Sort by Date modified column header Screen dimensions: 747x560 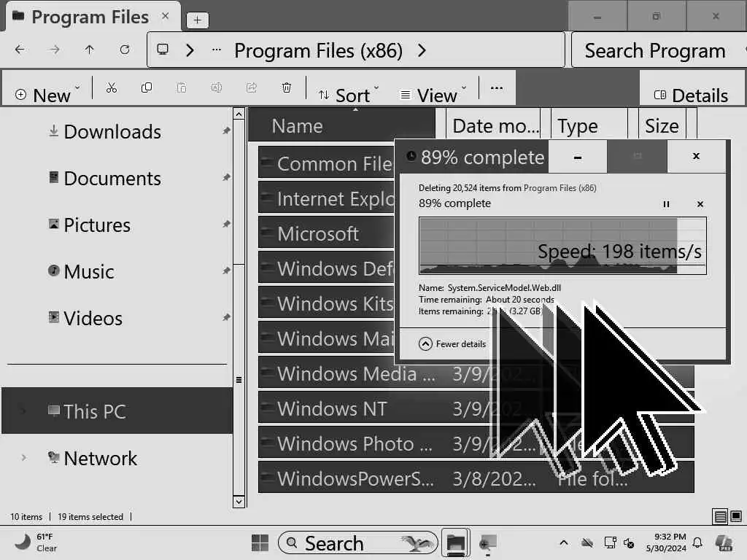(x=495, y=125)
